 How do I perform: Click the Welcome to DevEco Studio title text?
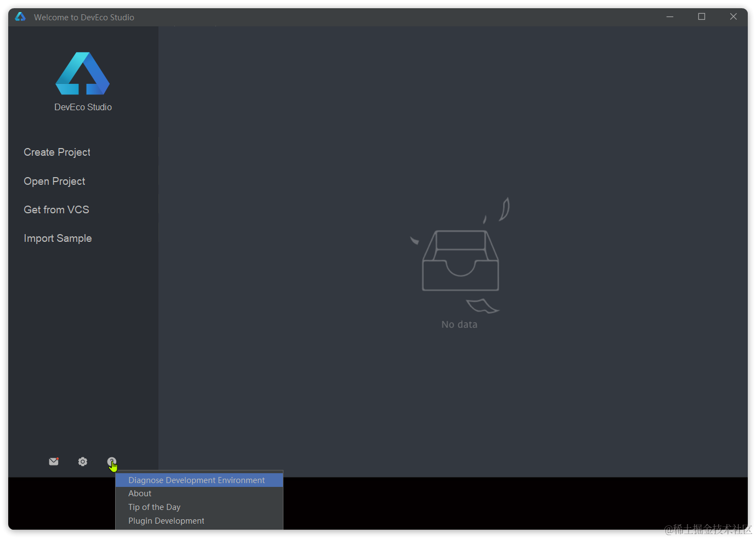coord(84,18)
